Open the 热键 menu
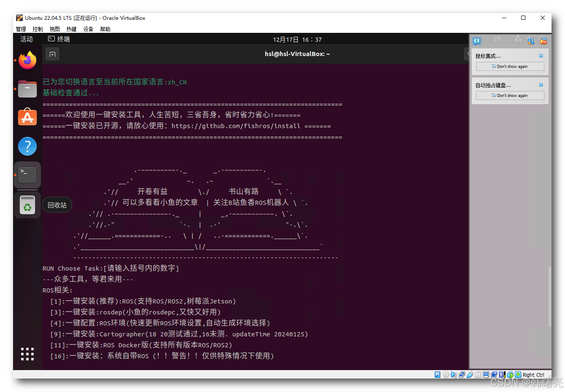Screen dimensions: 565x392 [71, 29]
